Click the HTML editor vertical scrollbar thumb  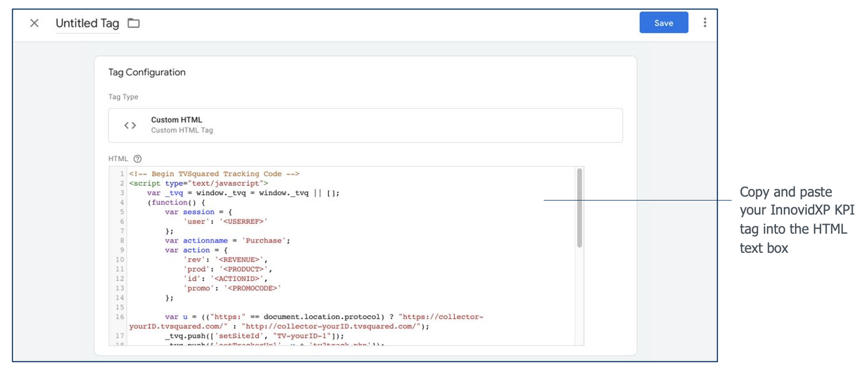[579, 208]
